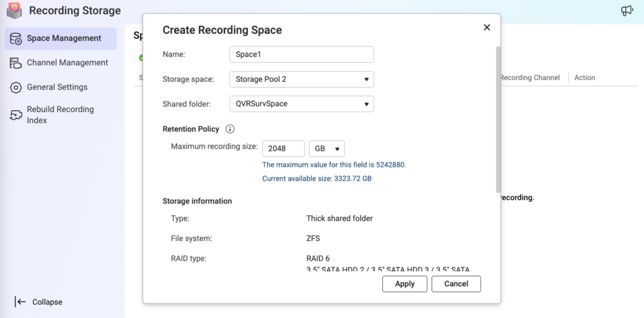Click the Channel Management sidebar icon
Viewport: 644px width, 318px height.
tap(16, 63)
